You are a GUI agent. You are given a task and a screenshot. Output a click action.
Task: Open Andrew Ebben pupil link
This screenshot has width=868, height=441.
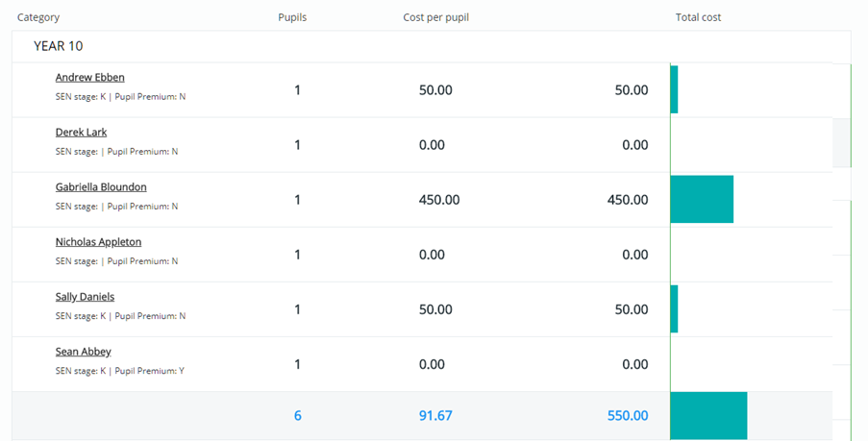pos(89,78)
